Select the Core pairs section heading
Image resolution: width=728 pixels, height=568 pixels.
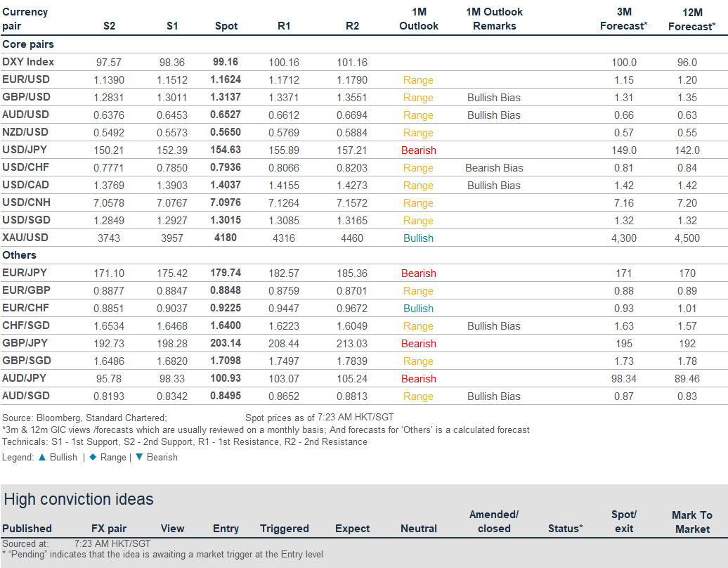28,44
